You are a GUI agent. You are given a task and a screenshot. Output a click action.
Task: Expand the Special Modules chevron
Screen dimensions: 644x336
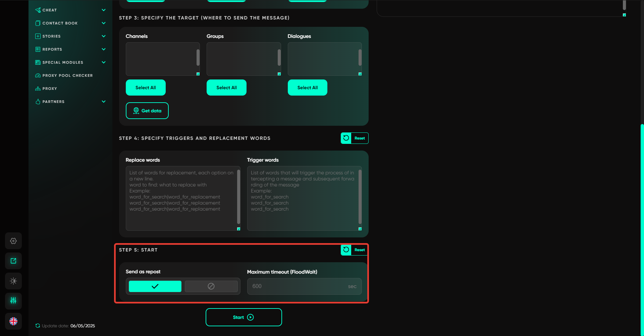coord(104,62)
